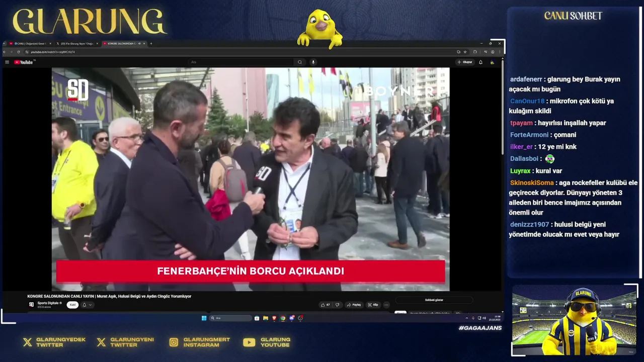This screenshot has width=644, height=362.
Task: Click the Katıl join button
Action: 72,305
